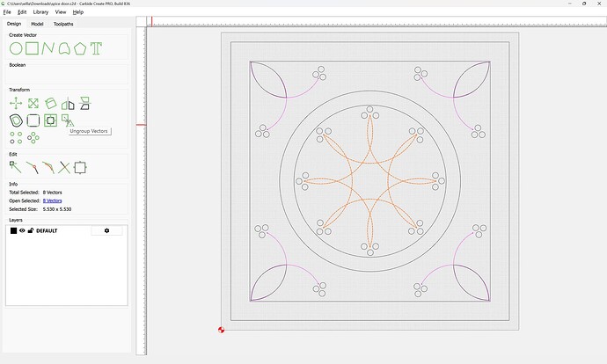Toggle the lock on DEFAULT layer
Viewport: 607px width, 364px height.
point(30,230)
